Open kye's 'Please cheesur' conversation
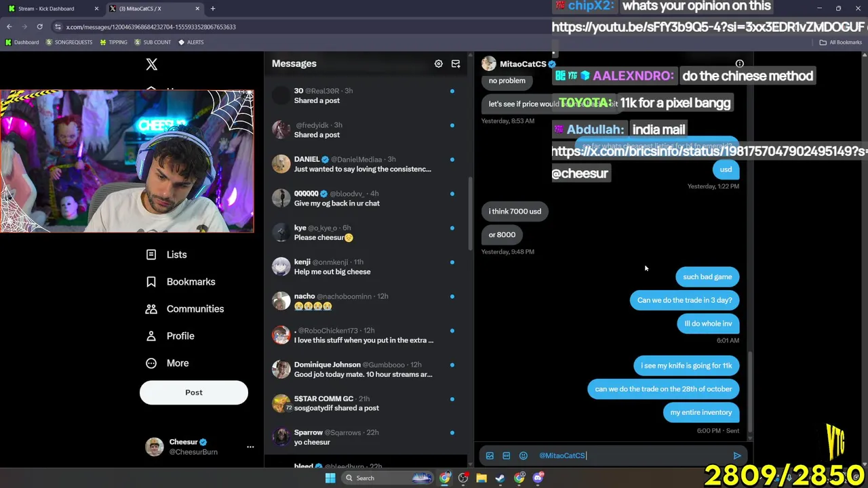868x488 pixels. pos(365,232)
